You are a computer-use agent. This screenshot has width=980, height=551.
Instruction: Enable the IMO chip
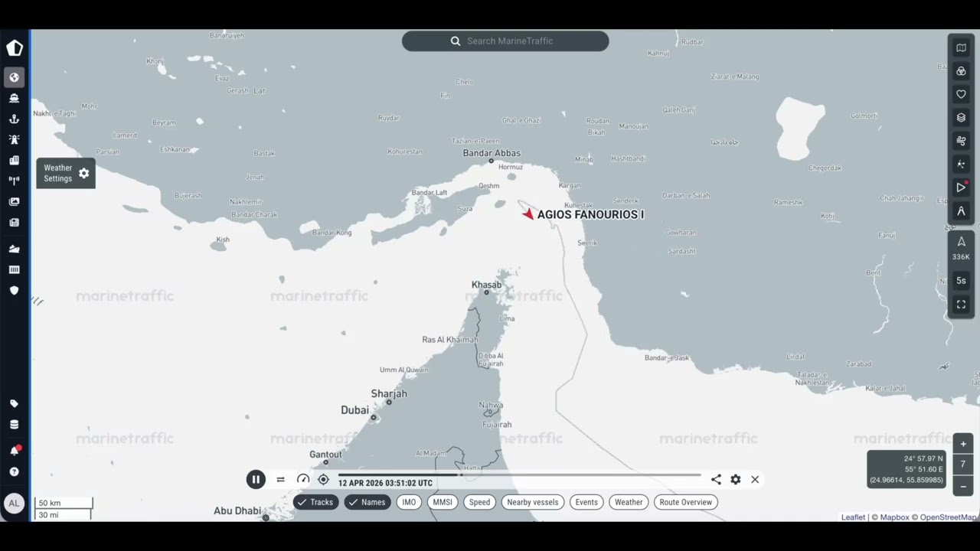point(409,502)
